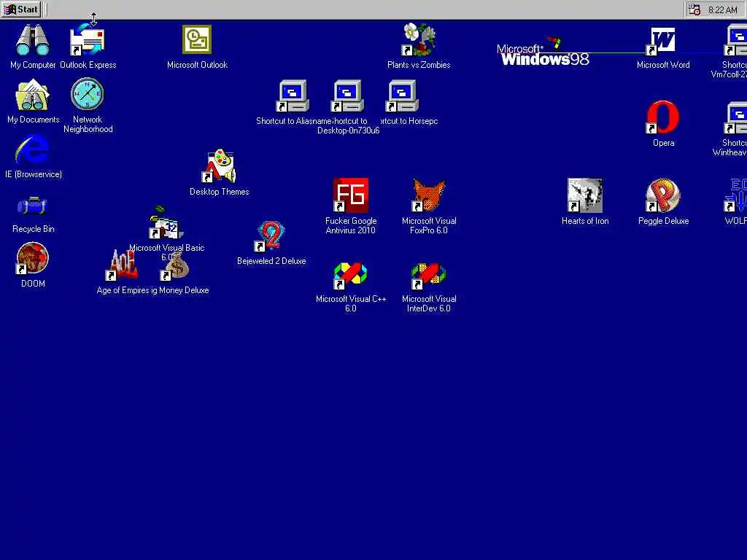747x560 pixels.
Task: Click the 8:22 AM taskbar clock
Action: [723, 10]
